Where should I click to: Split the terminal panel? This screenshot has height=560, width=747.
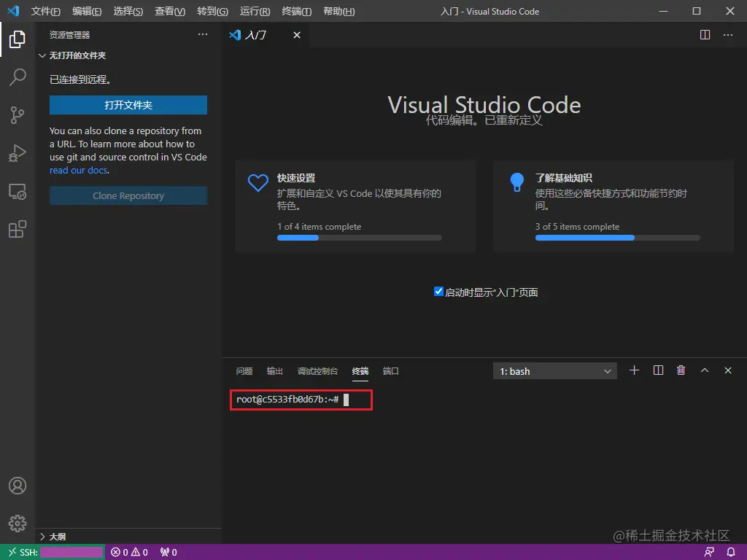[x=658, y=370]
